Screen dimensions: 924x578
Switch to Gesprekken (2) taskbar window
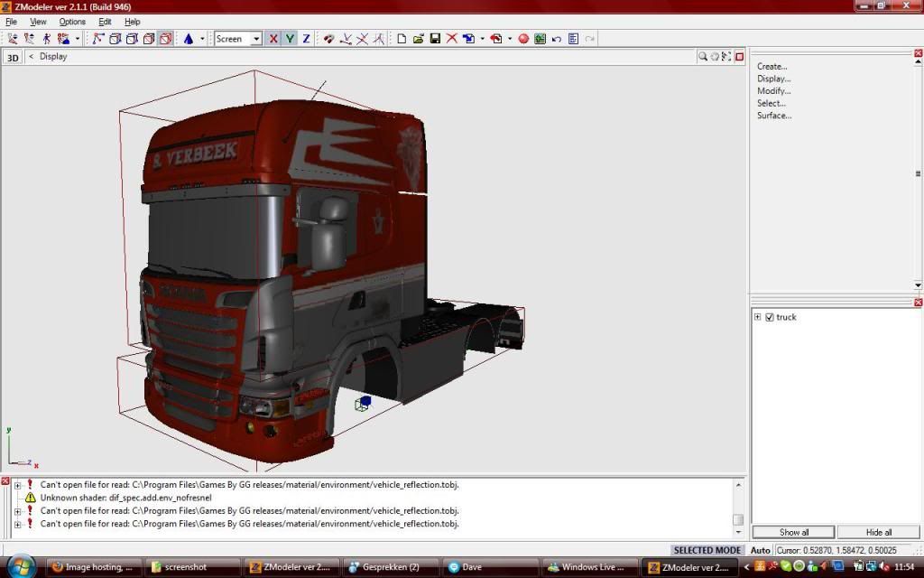(391, 567)
